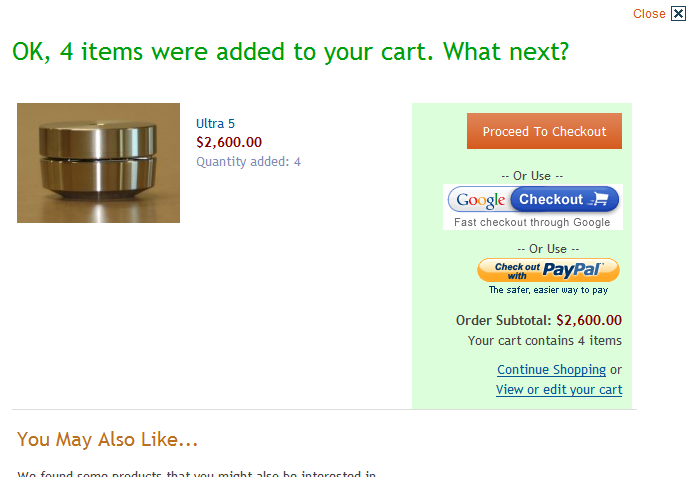686x477 pixels.
Task: Click the Order Subtotal amount
Action: 589,320
